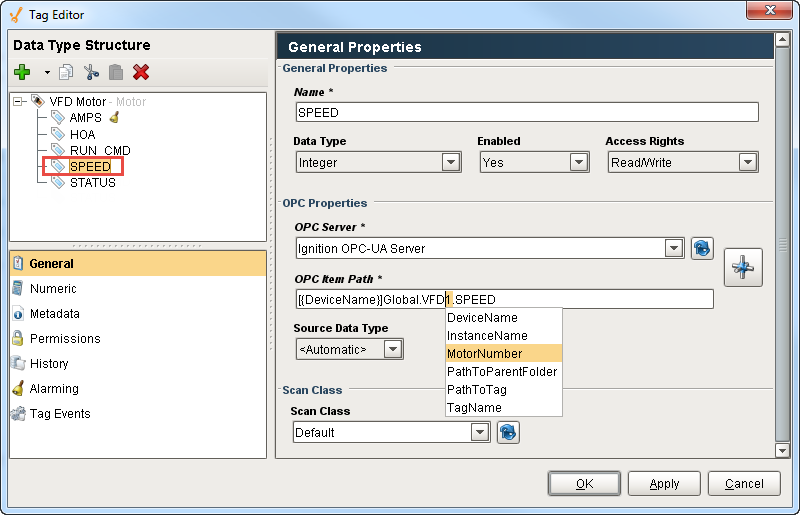Image resolution: width=800 pixels, height=515 pixels.
Task: Click the copy icon in tag toolbar
Action: point(67,72)
